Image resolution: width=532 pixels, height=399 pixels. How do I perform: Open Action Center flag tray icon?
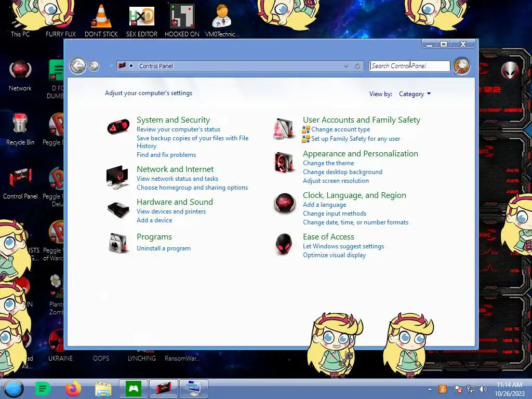pyautogui.click(x=458, y=389)
